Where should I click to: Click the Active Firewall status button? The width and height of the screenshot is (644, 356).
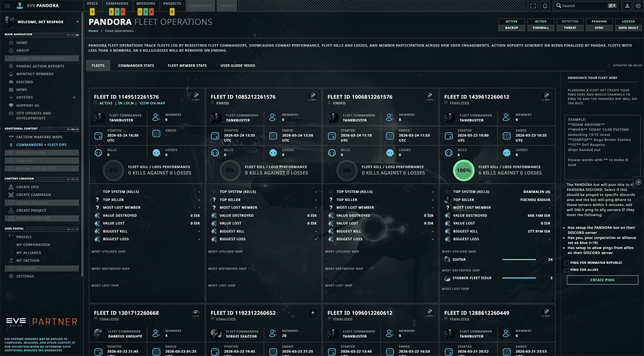click(540, 25)
